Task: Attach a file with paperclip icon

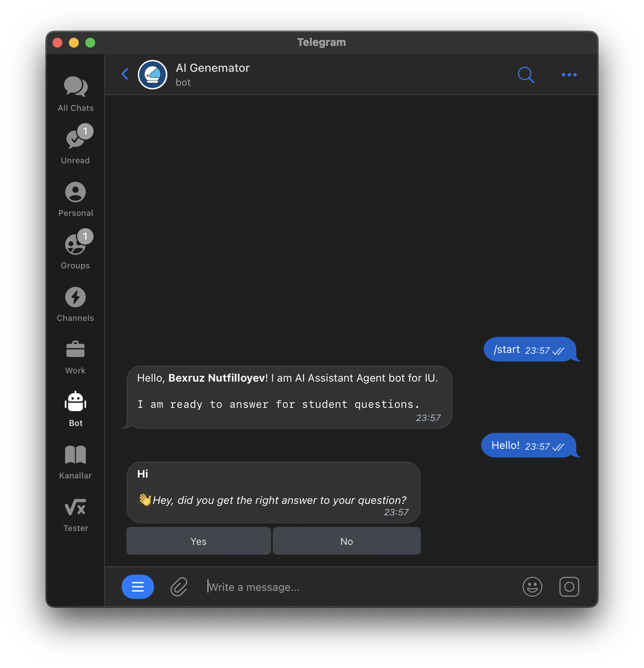Action: click(179, 587)
